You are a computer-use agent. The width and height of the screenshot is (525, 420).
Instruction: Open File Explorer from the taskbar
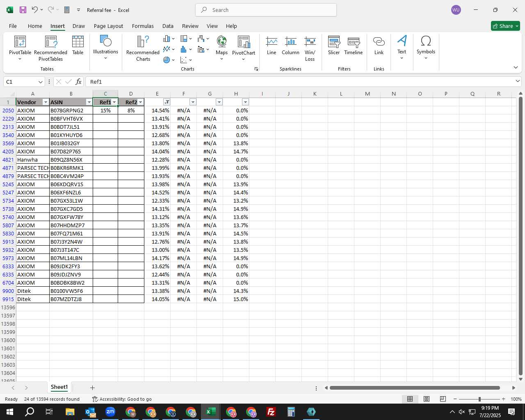pos(70,412)
